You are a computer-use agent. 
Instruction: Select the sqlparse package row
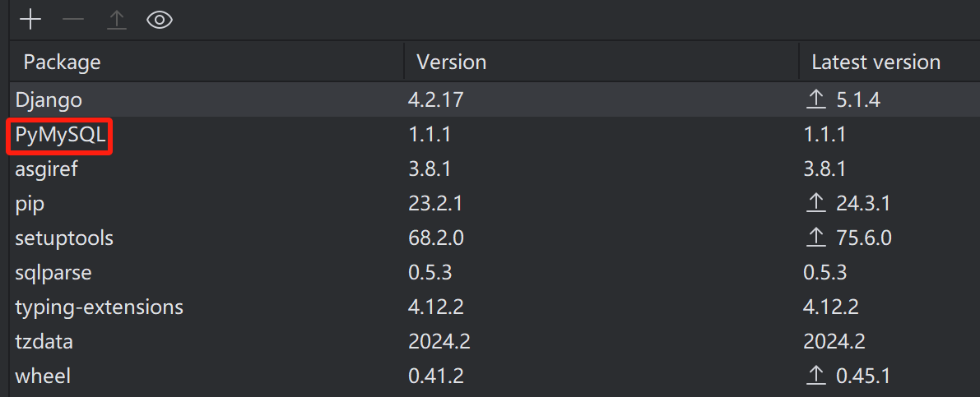point(53,273)
